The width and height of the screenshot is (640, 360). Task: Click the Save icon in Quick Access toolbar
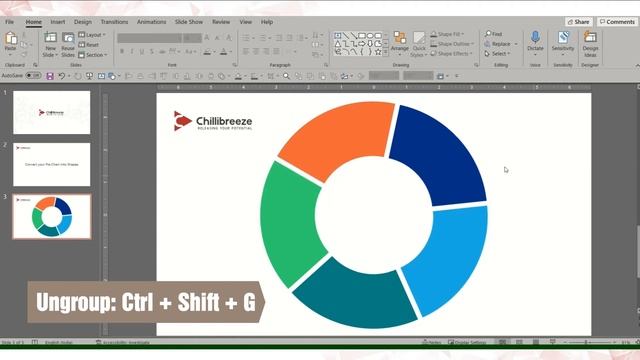point(50,76)
